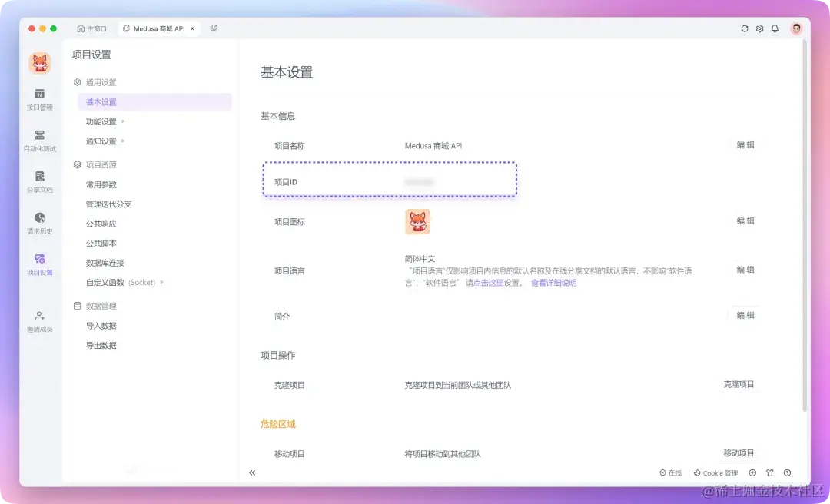Switch to the 主面口 tab
Screen dimensions: 830x504
click(x=92, y=28)
